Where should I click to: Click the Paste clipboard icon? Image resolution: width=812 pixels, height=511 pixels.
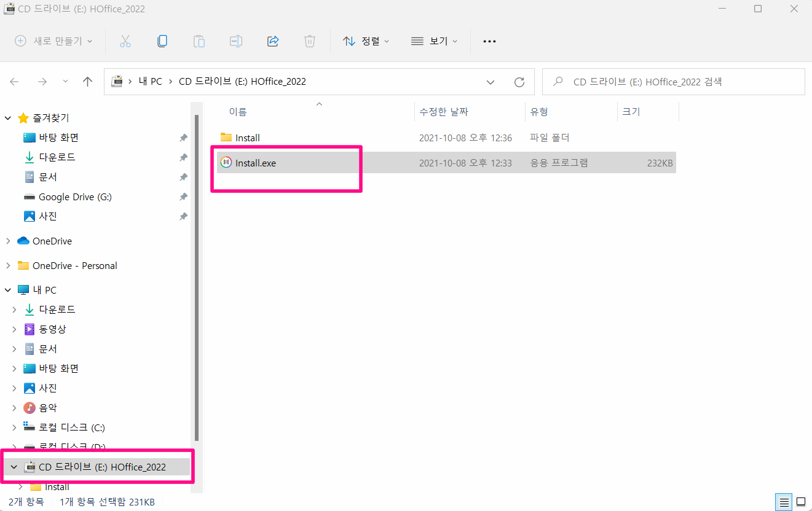click(x=199, y=41)
